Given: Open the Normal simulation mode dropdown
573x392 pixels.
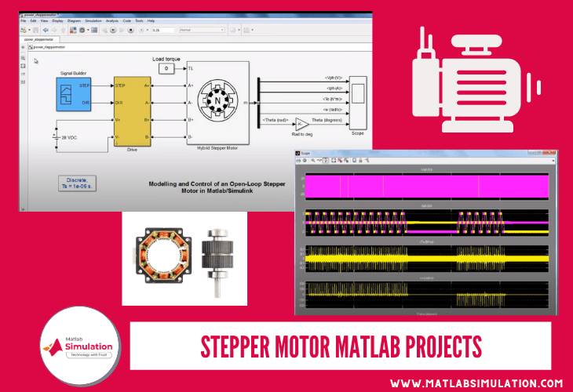Looking at the screenshot, I should point(202,30).
